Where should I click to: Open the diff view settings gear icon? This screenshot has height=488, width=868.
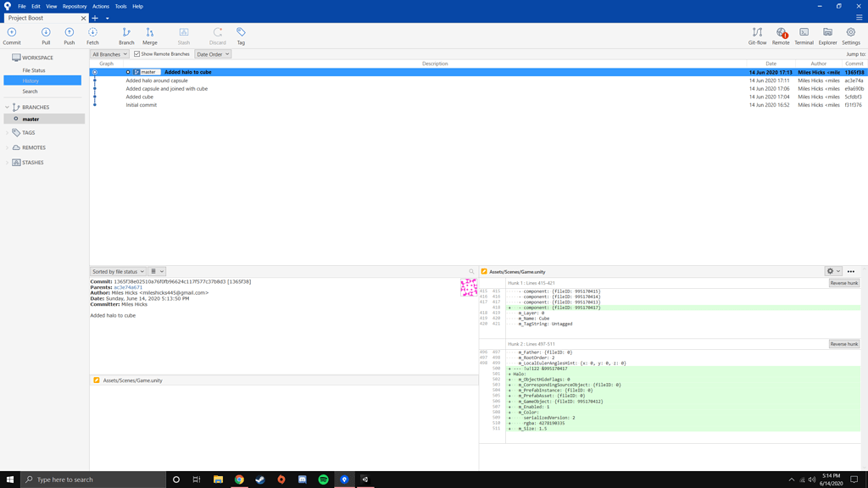pos(831,271)
